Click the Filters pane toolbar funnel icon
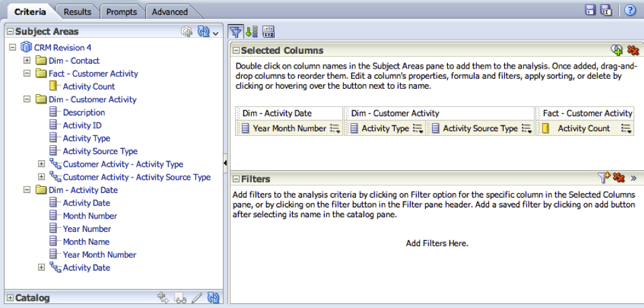This screenshot has width=644, height=308. point(235,32)
